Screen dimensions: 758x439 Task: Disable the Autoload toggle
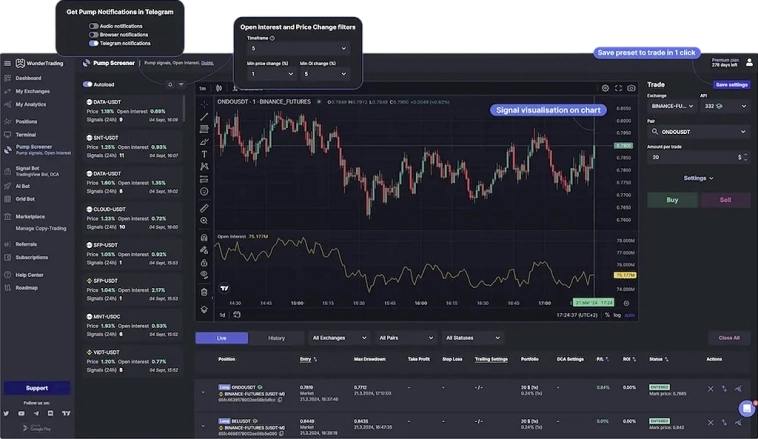88,85
